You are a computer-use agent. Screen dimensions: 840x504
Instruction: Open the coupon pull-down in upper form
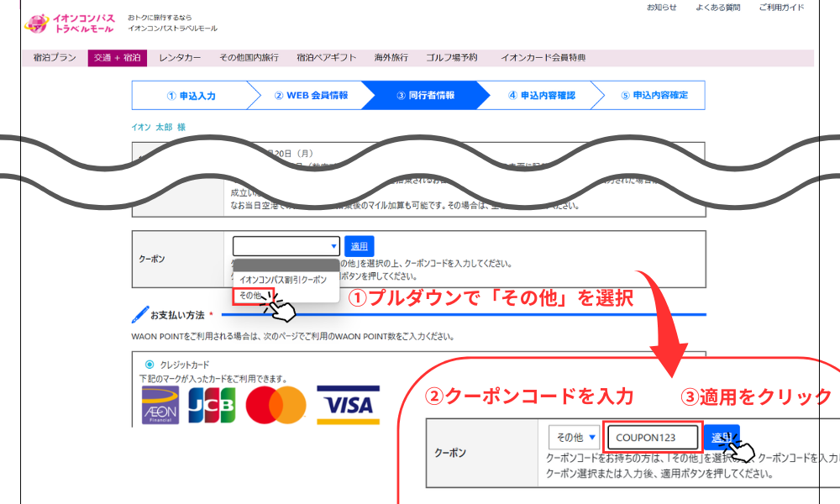point(286,246)
